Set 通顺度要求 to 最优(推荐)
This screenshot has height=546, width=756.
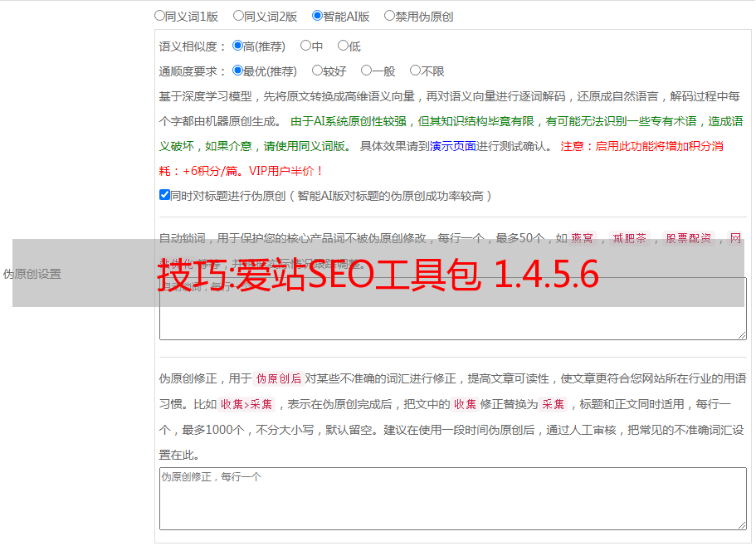[x=237, y=71]
